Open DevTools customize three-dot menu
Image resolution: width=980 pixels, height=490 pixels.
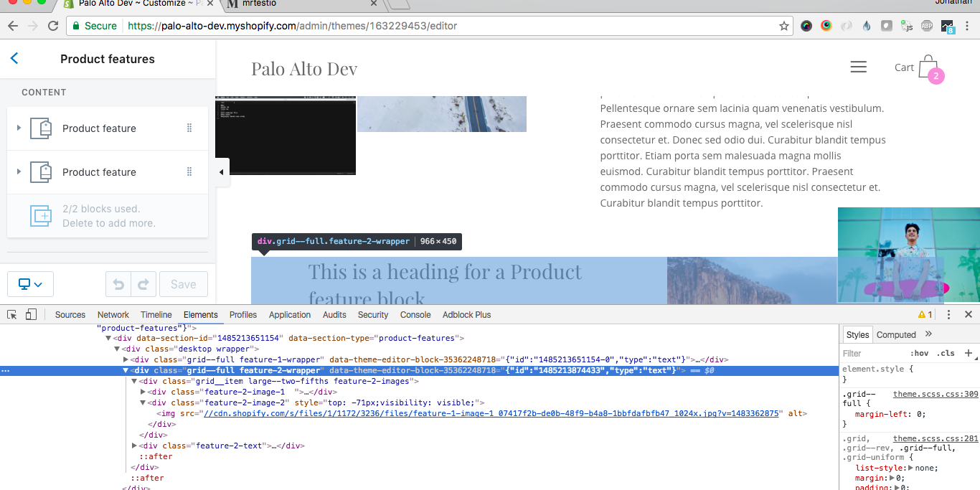coord(948,314)
